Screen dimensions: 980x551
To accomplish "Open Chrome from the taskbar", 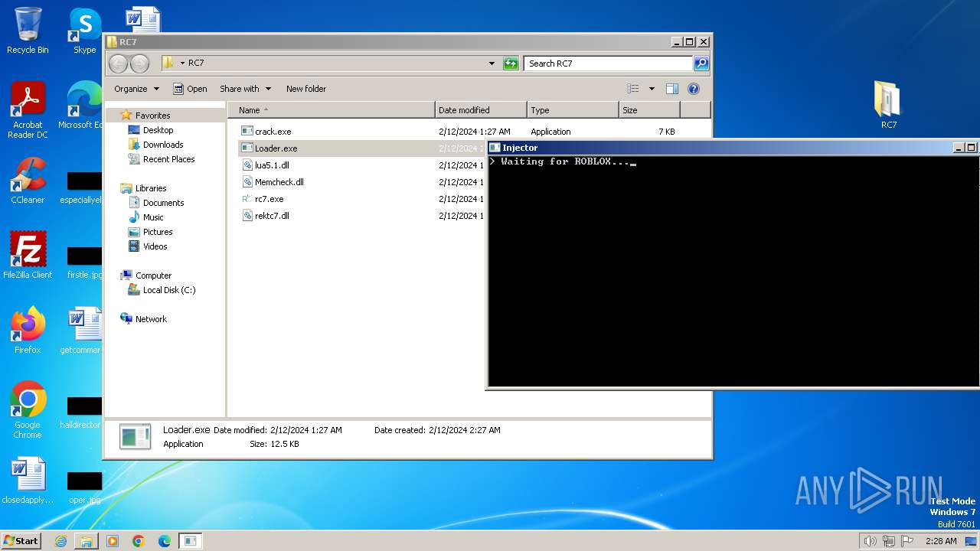I will 139,541.
